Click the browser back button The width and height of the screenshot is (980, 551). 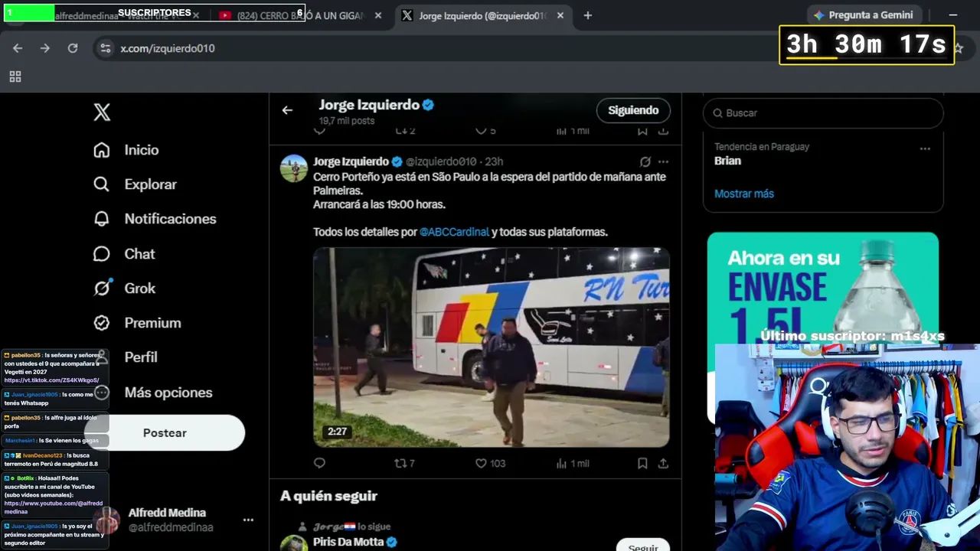click(18, 48)
